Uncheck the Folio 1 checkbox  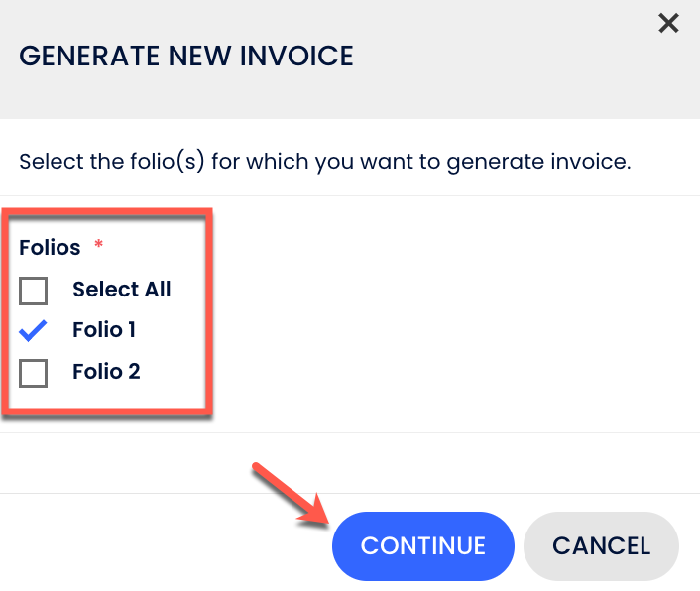pyautogui.click(x=34, y=331)
